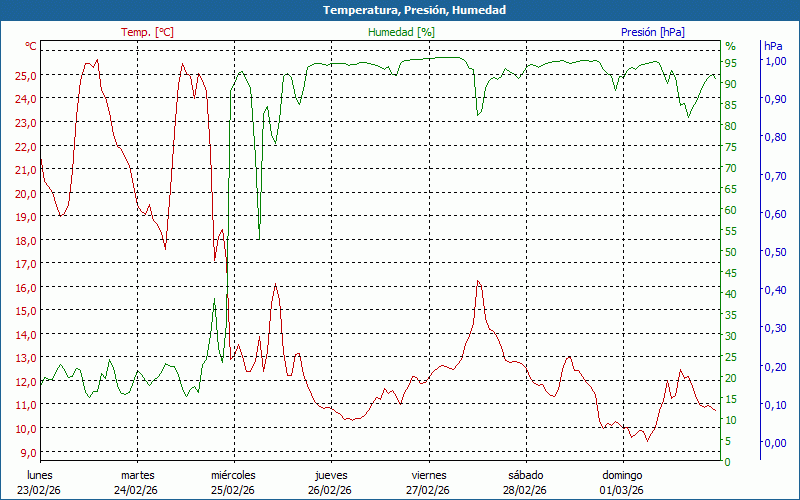The width and height of the screenshot is (800, 500).
Task: Click the 01/03/26 date label
Action: (622, 490)
